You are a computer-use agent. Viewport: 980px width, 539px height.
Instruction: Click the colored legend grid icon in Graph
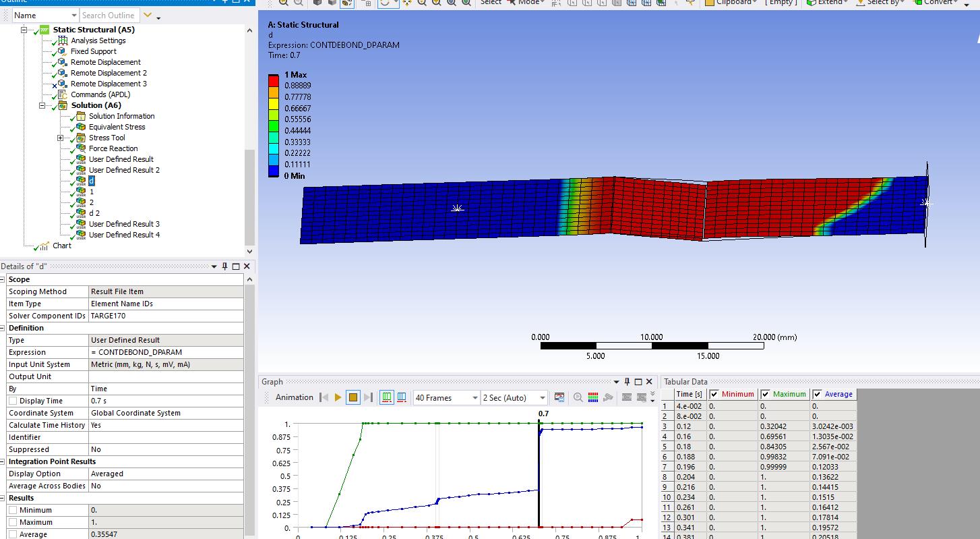(593, 397)
